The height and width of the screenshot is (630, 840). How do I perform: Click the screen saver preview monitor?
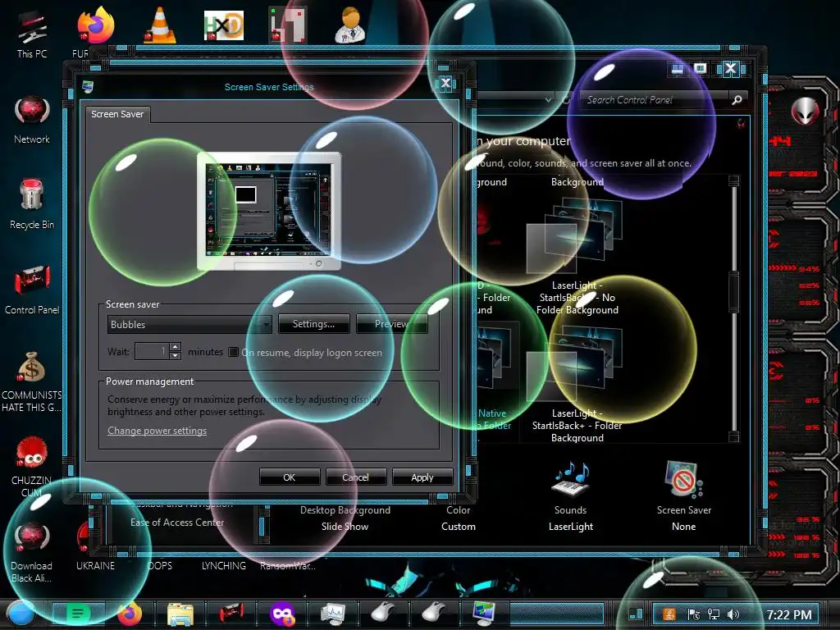pos(269,211)
